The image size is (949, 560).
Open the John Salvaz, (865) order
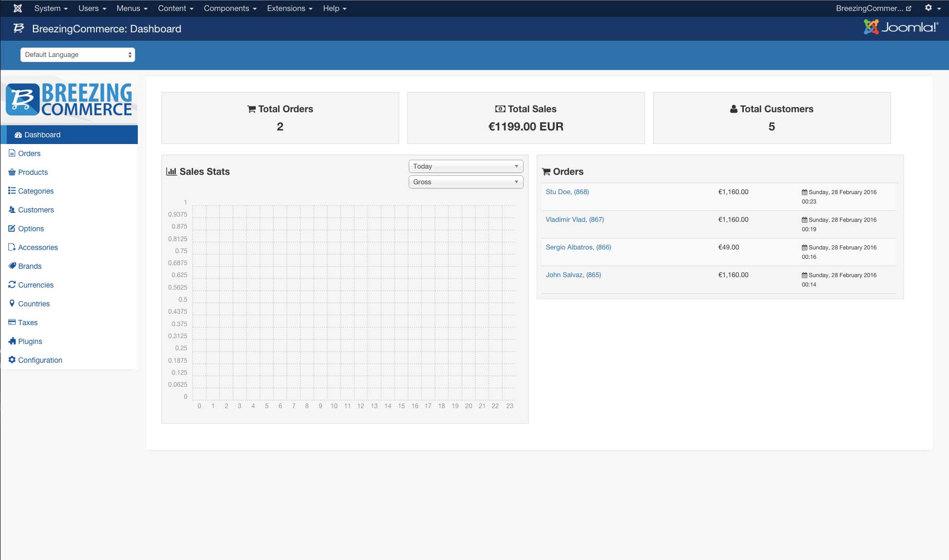573,275
